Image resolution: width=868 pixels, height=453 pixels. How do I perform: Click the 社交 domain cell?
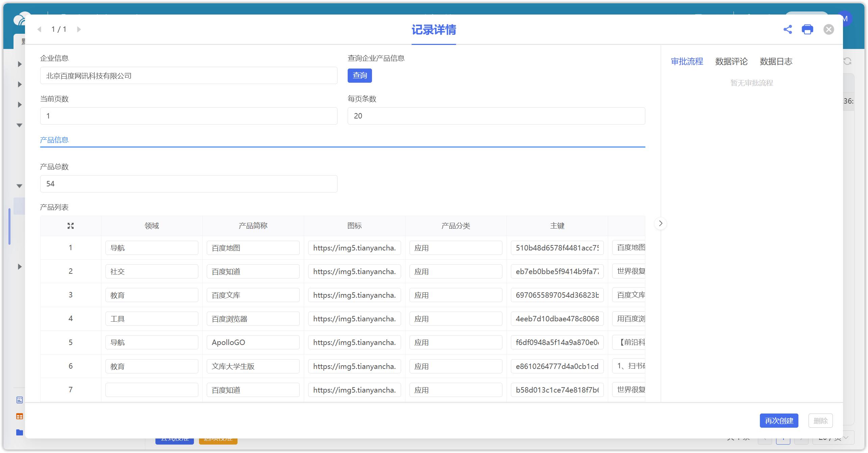(x=152, y=271)
